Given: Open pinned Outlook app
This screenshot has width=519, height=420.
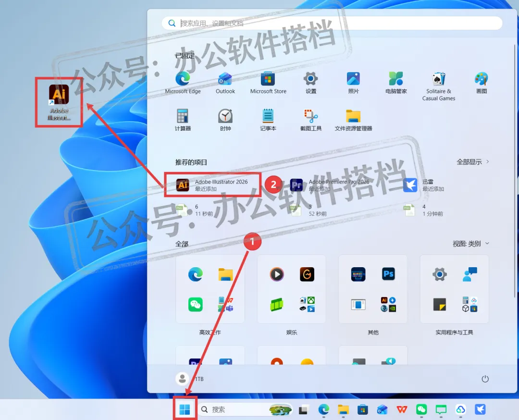Looking at the screenshot, I should coord(225,83).
